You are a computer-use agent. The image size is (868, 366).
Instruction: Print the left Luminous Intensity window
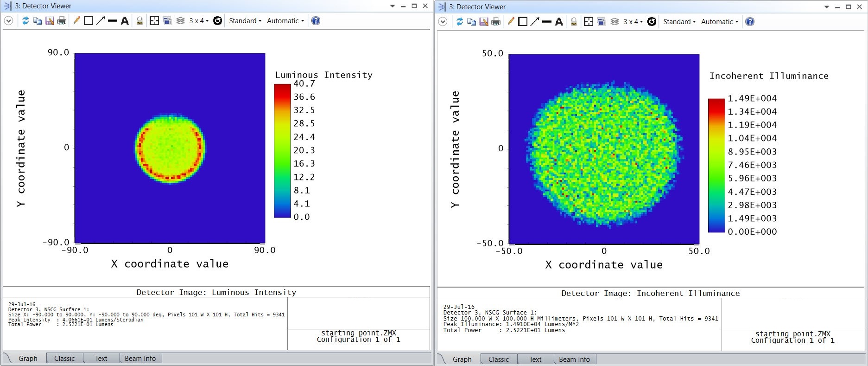pyautogui.click(x=62, y=21)
